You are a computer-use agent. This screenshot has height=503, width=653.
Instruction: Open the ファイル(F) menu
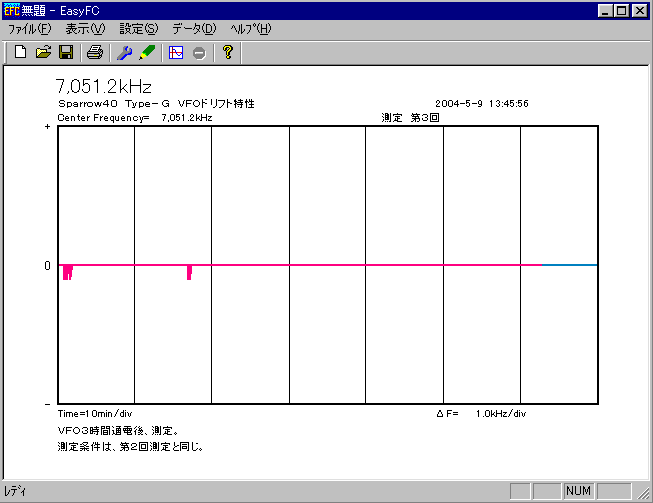[30, 29]
